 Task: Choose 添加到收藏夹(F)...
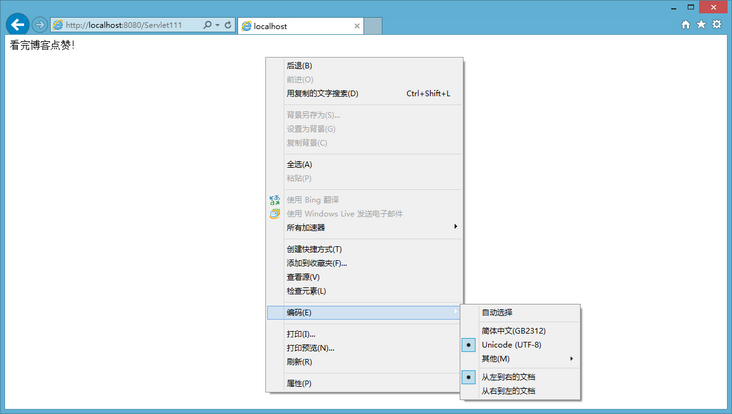(364, 263)
